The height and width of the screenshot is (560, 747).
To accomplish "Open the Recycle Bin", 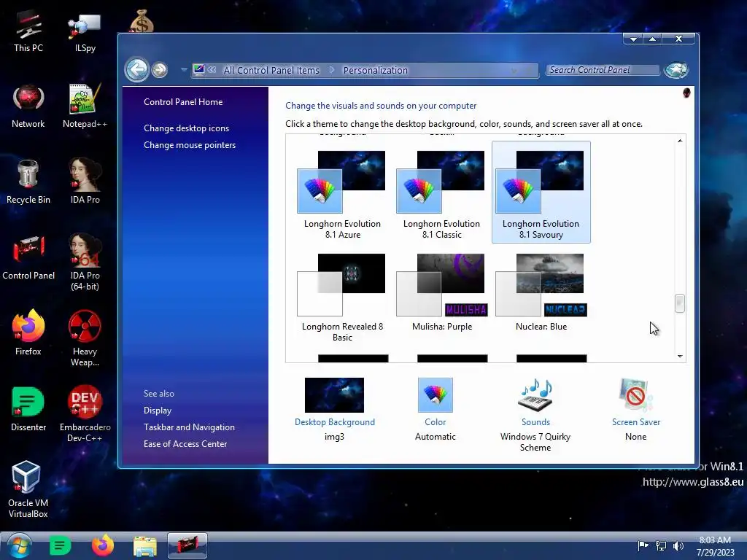I will [x=28, y=182].
